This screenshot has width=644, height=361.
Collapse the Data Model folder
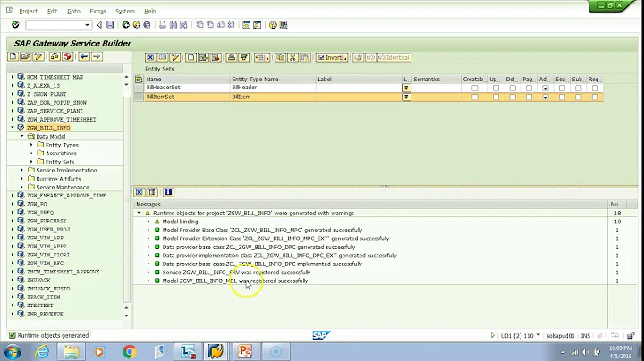click(22, 136)
